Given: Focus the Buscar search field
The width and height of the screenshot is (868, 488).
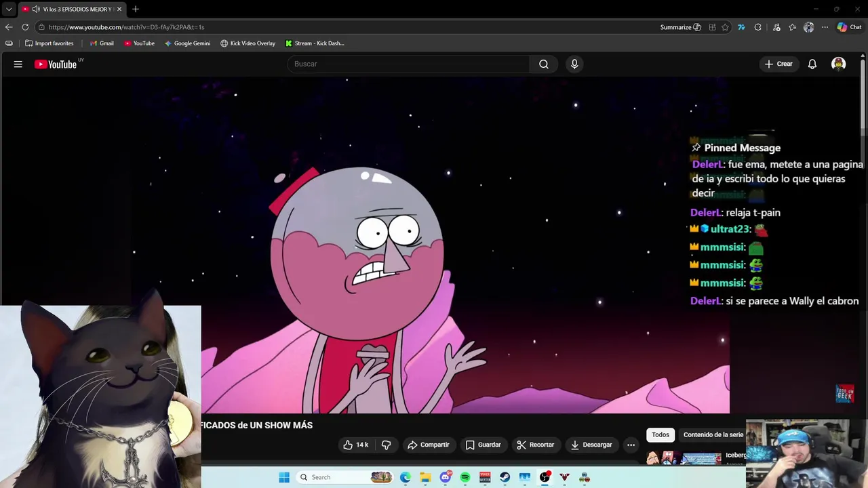Looking at the screenshot, I should pos(408,64).
